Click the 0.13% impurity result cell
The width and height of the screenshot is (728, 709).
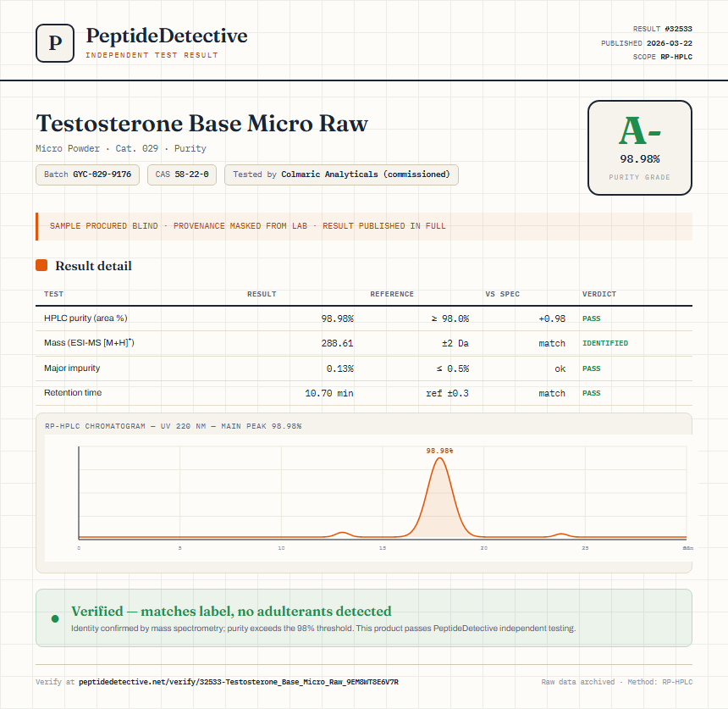point(340,368)
